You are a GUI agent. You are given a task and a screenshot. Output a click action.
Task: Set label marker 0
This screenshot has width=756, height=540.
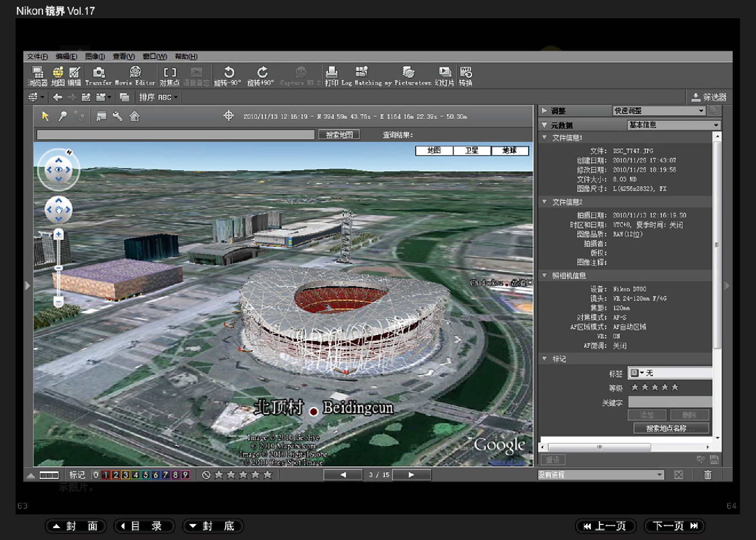(x=96, y=475)
